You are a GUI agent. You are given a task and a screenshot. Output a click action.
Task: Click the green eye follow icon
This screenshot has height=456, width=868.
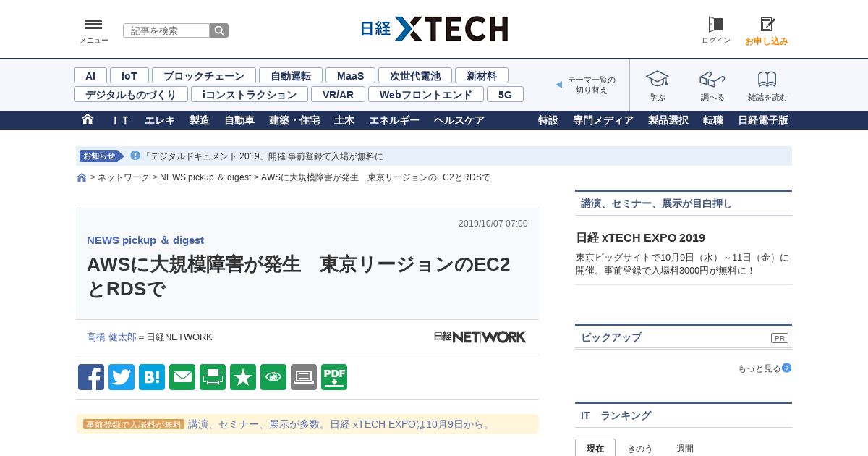(273, 377)
